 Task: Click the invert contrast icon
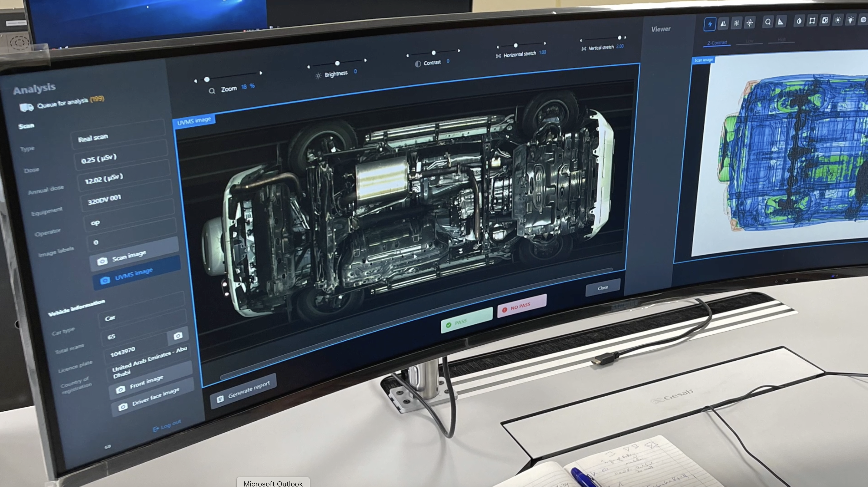click(825, 20)
